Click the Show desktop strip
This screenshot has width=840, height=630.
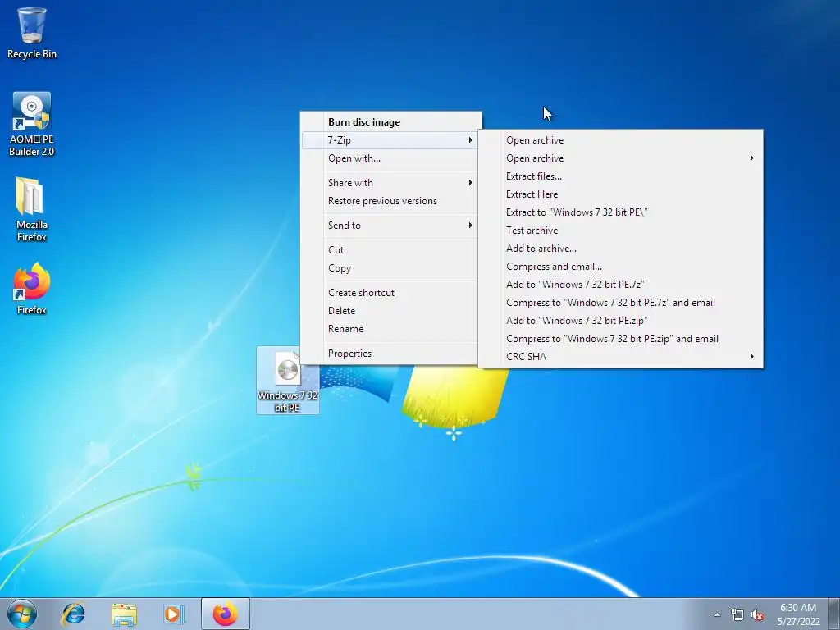point(834,614)
